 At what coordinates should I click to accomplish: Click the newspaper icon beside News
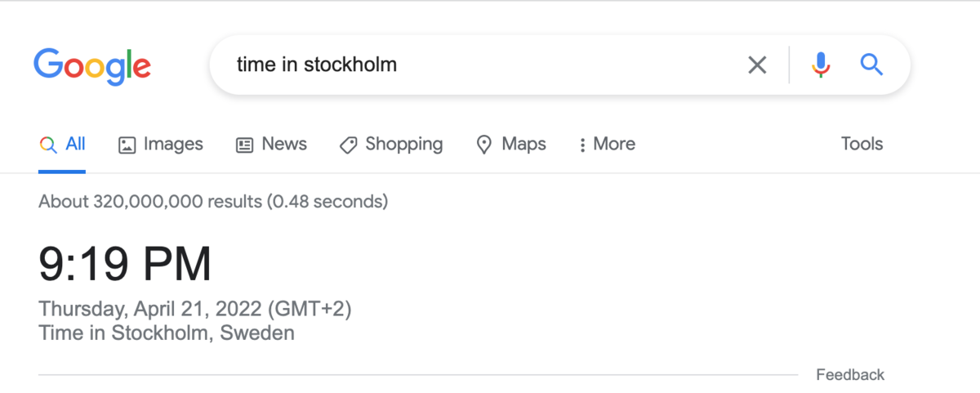pos(244,145)
